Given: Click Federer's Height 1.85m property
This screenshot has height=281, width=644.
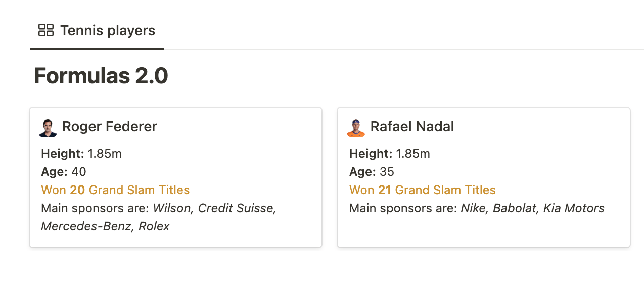Looking at the screenshot, I should click(81, 154).
